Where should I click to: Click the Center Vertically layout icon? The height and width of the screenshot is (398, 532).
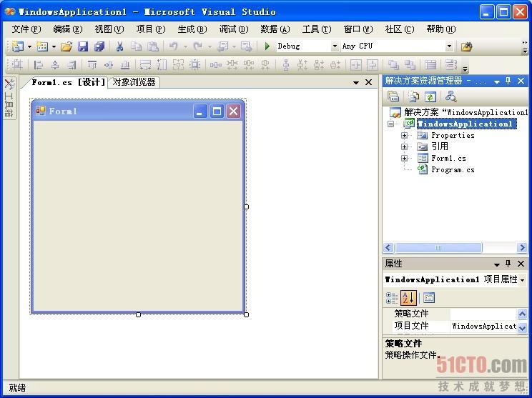(373, 64)
